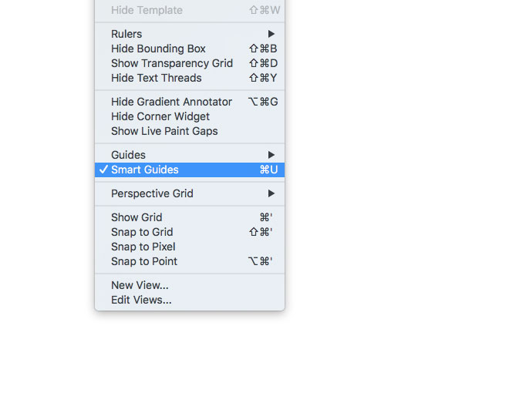Click the checkmark beside Smart Guides
The height and width of the screenshot is (420, 509).
click(x=103, y=170)
